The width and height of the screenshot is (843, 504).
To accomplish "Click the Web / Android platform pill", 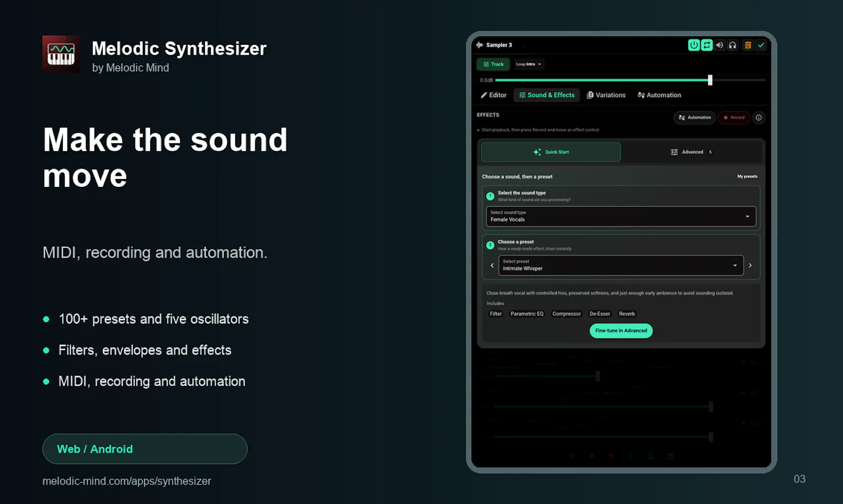I will click(145, 449).
